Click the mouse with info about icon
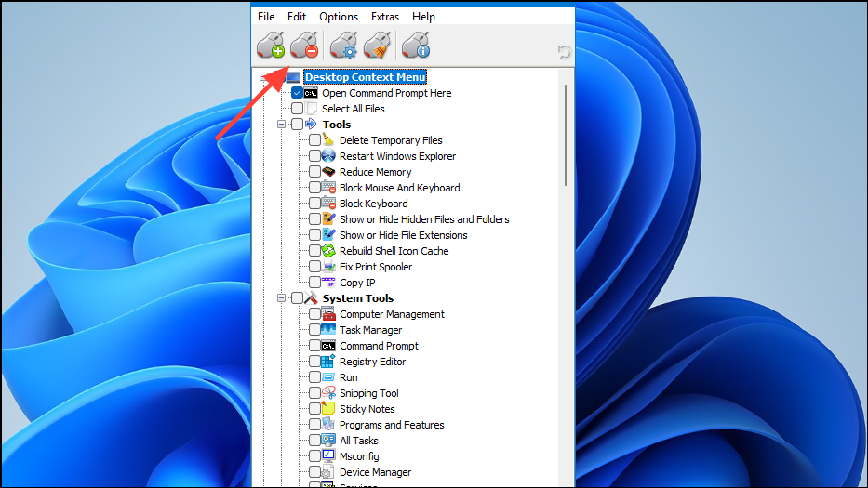868x488 pixels. coord(416,45)
